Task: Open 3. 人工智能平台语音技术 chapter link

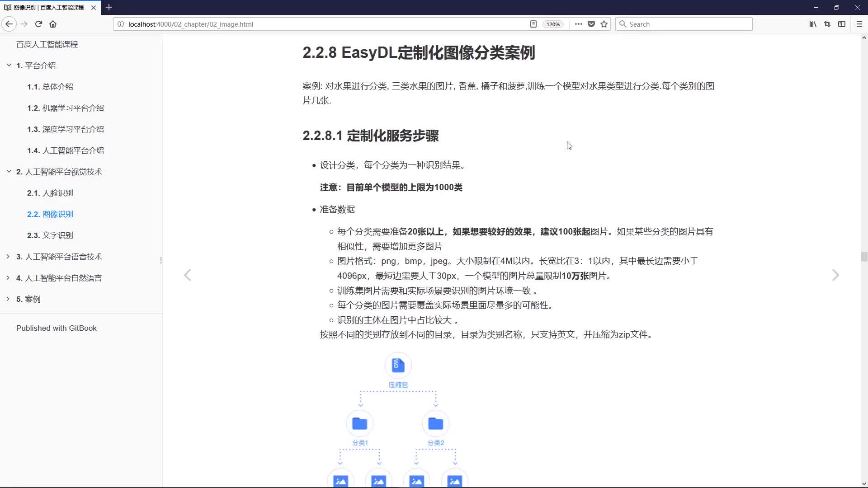Action: (x=59, y=257)
